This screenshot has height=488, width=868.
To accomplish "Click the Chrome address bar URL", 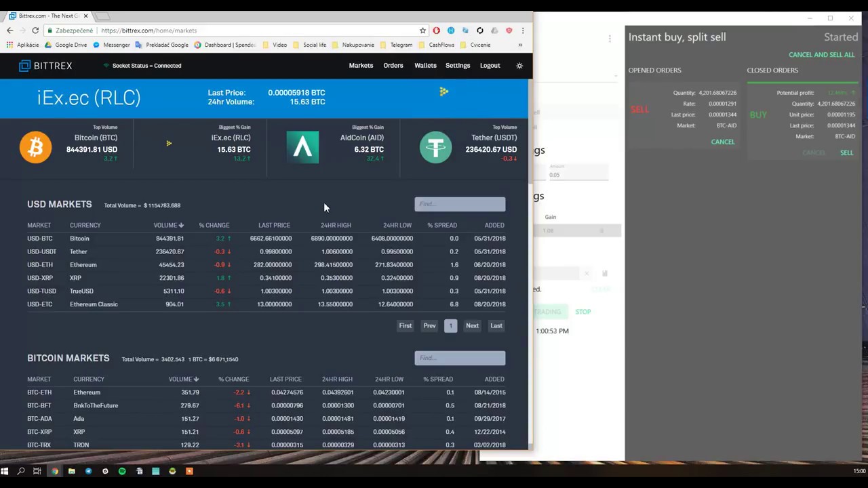I will (x=149, y=30).
